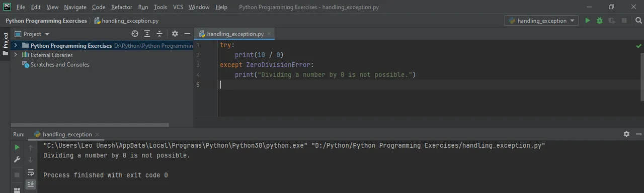Open Project panel gear settings
This screenshot has height=193, width=644.
tap(175, 34)
